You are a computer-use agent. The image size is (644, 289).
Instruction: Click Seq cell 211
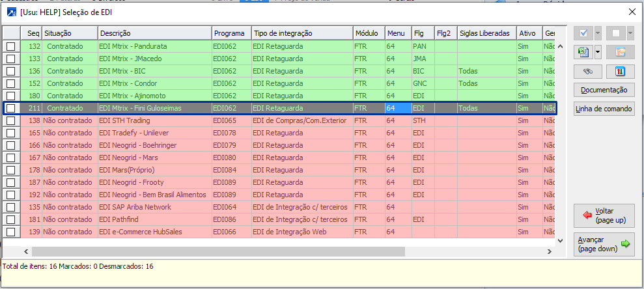click(x=31, y=108)
